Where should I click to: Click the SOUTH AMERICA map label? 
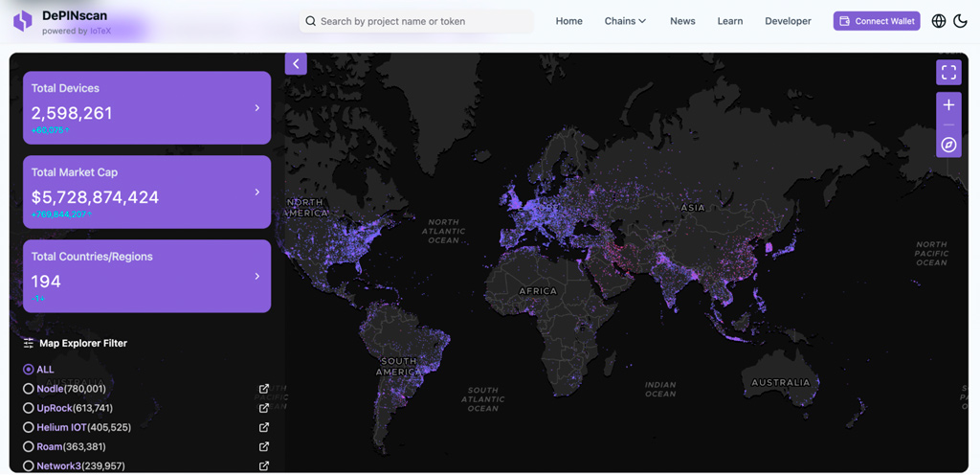[x=398, y=366]
